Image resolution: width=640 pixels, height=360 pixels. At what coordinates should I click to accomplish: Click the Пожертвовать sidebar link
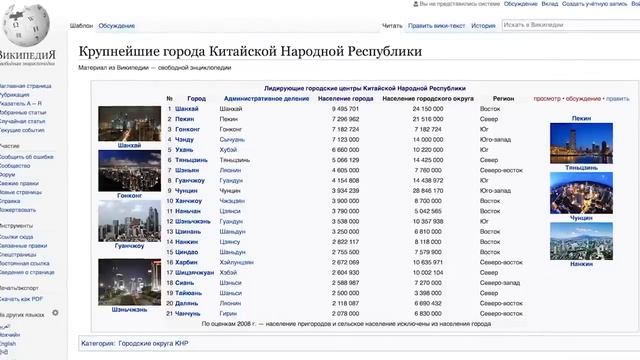(x=18, y=210)
